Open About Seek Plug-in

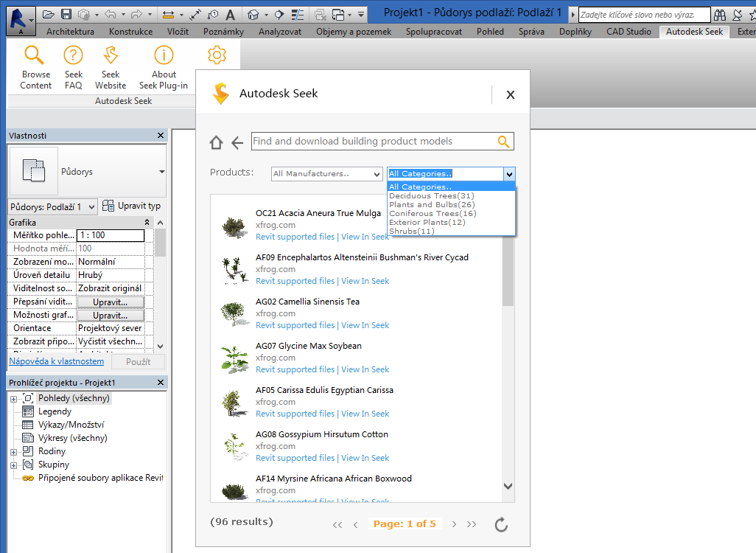[x=163, y=66]
